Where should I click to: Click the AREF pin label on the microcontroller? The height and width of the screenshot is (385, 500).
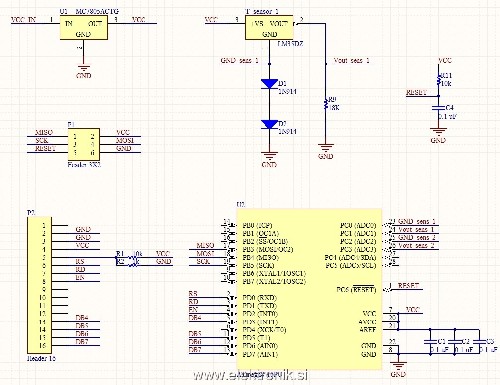click(368, 330)
